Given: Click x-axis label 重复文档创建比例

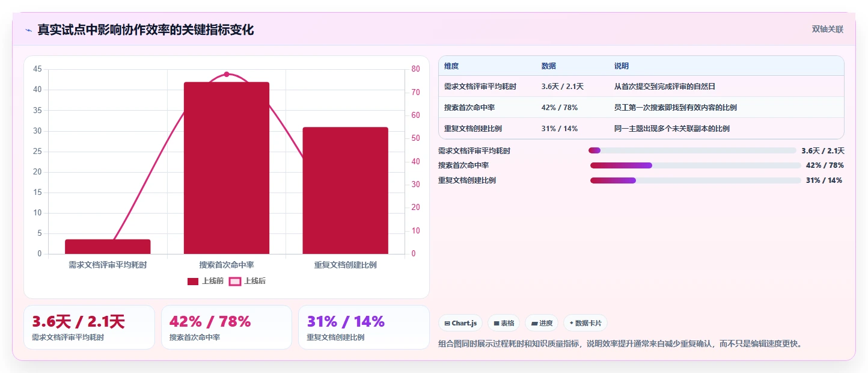Looking at the screenshot, I should point(345,265).
